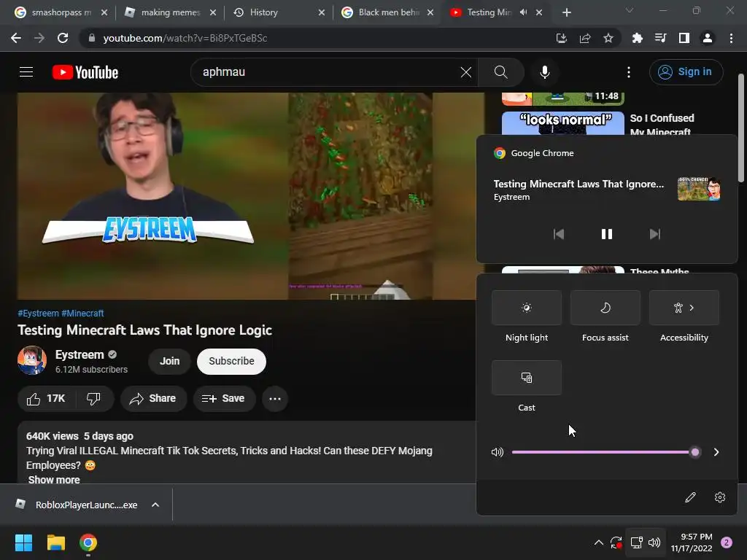Edit quick settings with pencil icon
This screenshot has width=747, height=560.
point(690,497)
